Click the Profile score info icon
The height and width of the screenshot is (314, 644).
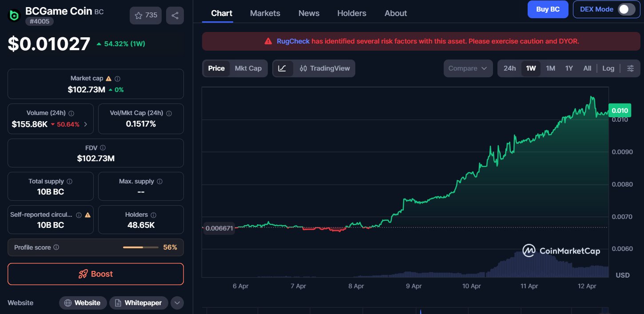56,247
